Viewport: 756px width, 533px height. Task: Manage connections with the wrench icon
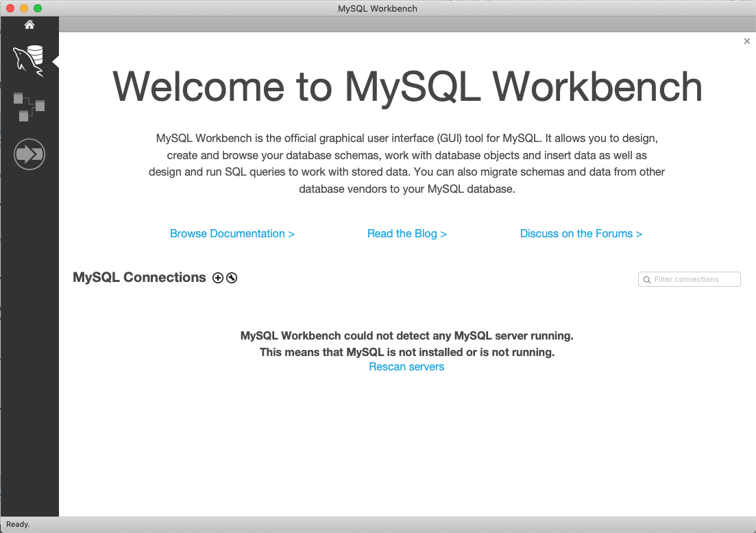pos(232,278)
